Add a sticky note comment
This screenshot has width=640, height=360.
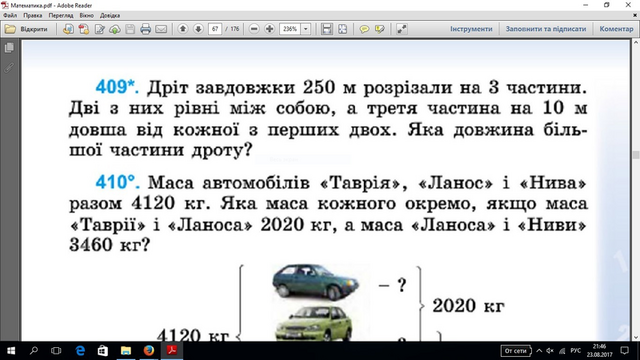[364, 29]
